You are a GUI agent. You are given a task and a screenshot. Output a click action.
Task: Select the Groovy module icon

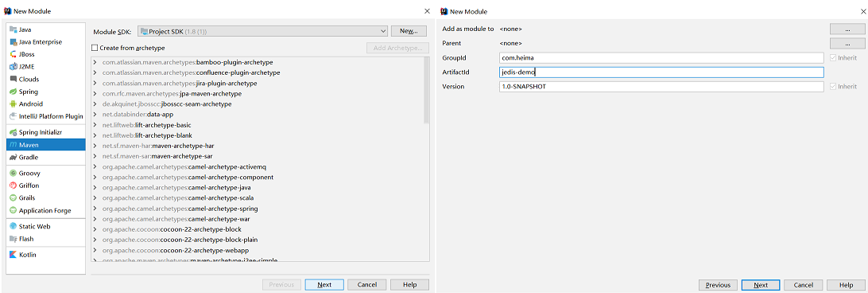coord(14,173)
